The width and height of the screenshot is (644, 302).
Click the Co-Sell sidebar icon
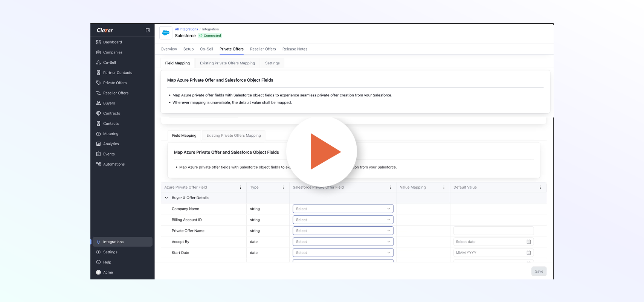[98, 63]
